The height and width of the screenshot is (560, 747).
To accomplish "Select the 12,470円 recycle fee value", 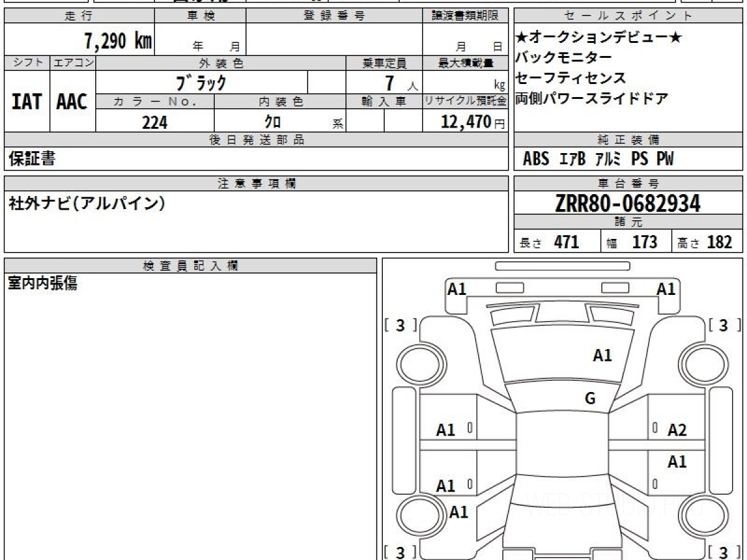I will coord(472,122).
